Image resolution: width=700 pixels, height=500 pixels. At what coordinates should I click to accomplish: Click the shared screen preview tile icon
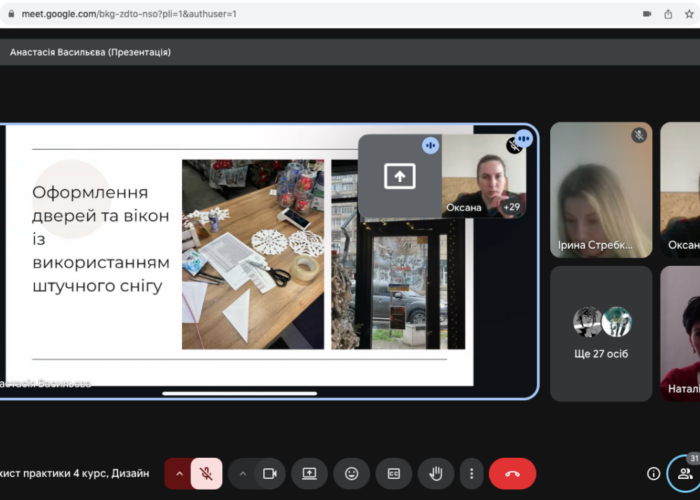point(399,177)
